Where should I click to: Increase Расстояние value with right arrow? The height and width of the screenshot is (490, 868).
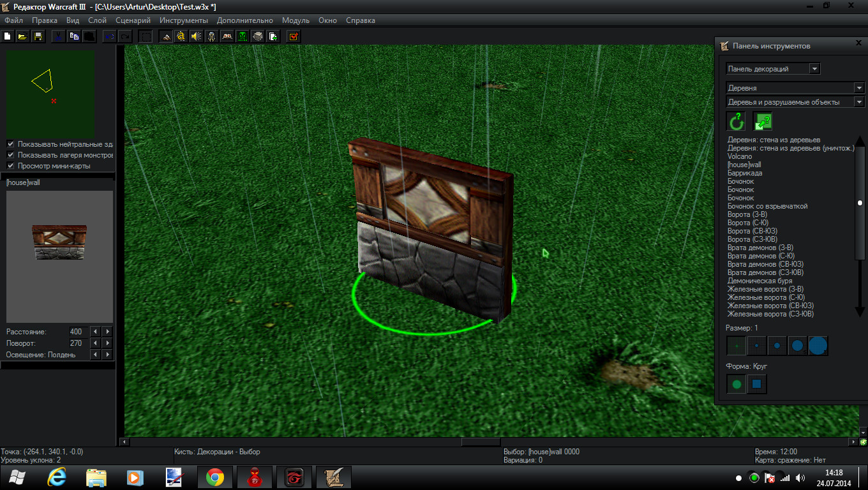pyautogui.click(x=107, y=332)
